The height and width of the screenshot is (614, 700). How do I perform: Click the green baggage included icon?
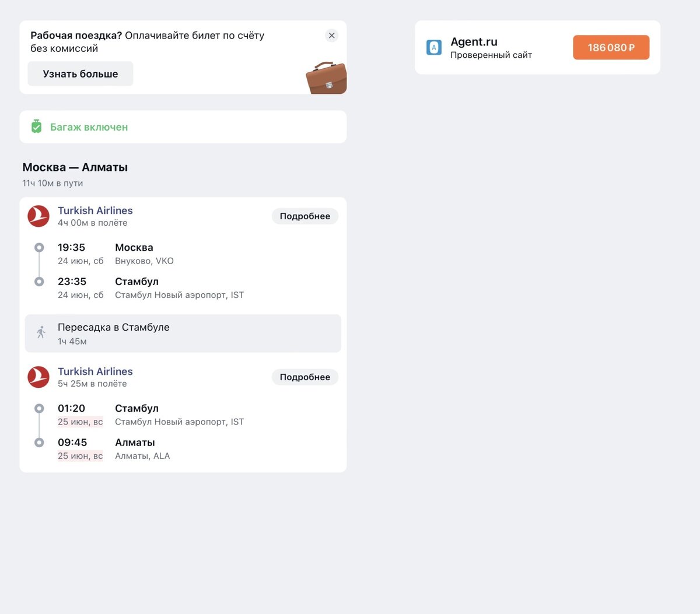pyautogui.click(x=36, y=127)
